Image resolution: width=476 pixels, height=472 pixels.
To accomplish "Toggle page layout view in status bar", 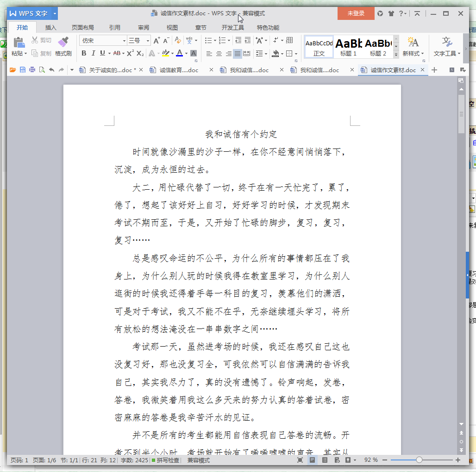I will [312, 460].
